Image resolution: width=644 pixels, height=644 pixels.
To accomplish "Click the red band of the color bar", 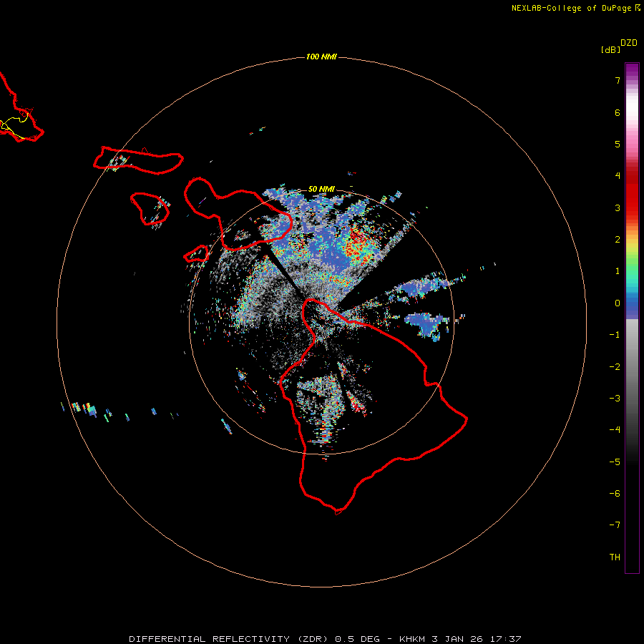I will (x=632, y=193).
